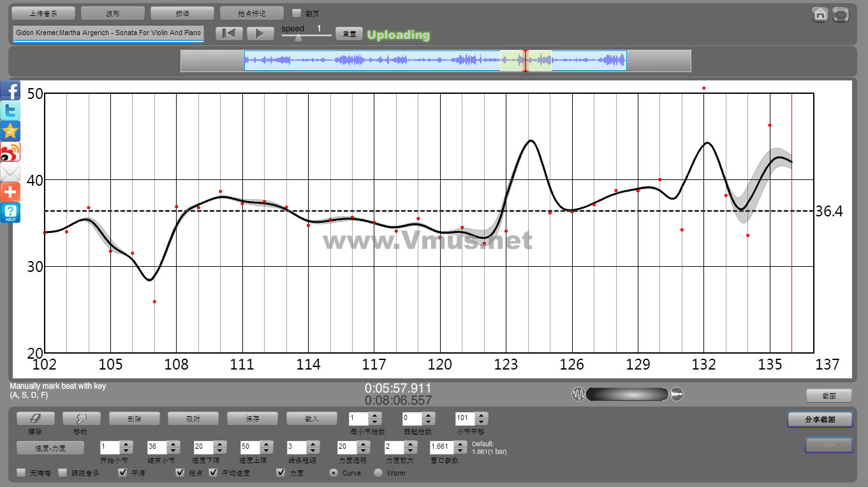Click the home icon button
The width and height of the screenshot is (868, 487).
coord(820,14)
